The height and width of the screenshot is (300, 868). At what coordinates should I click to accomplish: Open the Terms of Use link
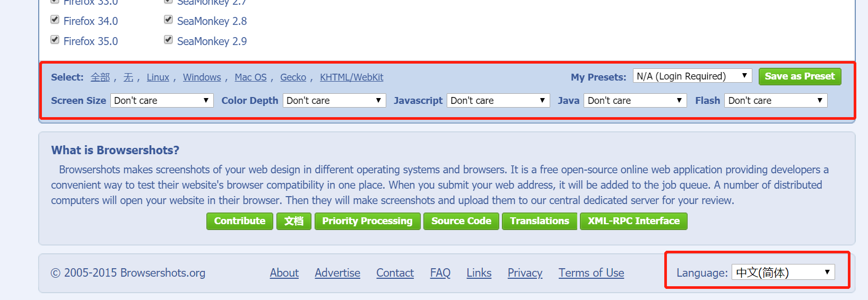pos(592,273)
